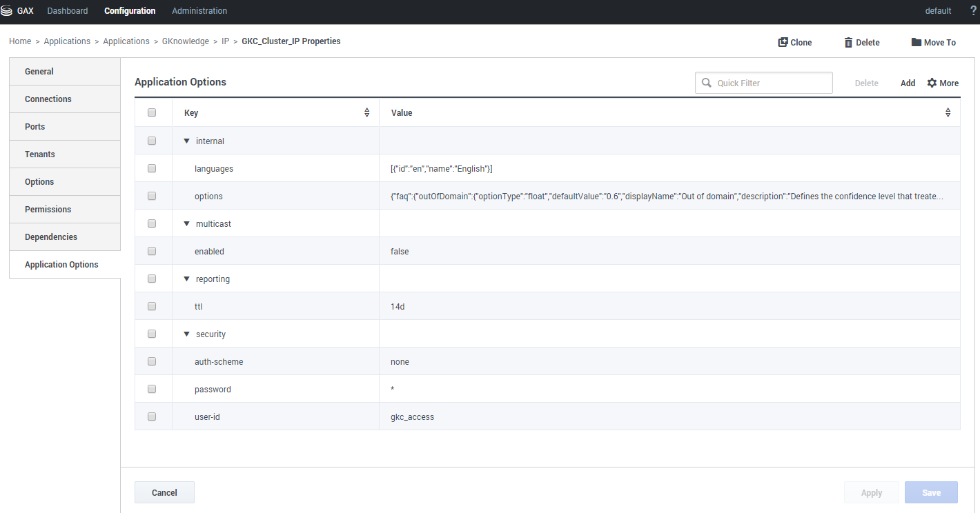Switch to the Connections tab

(48, 99)
